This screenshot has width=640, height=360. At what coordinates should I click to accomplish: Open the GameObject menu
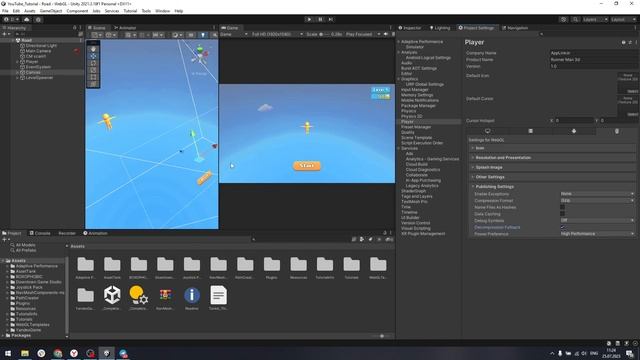tap(51, 11)
